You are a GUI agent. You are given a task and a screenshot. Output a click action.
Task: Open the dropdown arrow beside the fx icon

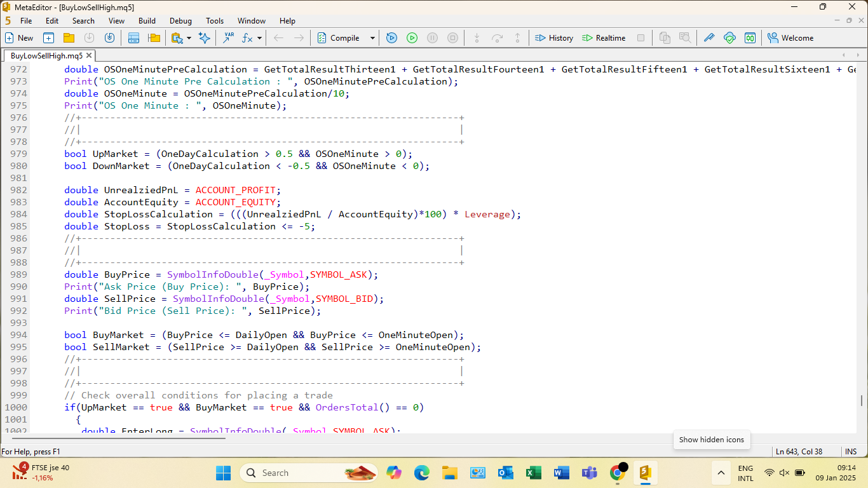pyautogui.click(x=259, y=38)
